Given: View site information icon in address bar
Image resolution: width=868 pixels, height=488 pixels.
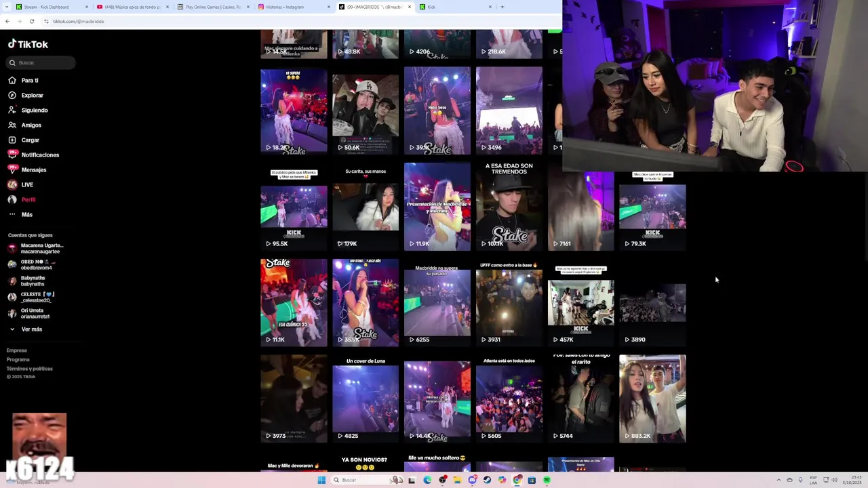Looking at the screenshot, I should (46, 21).
